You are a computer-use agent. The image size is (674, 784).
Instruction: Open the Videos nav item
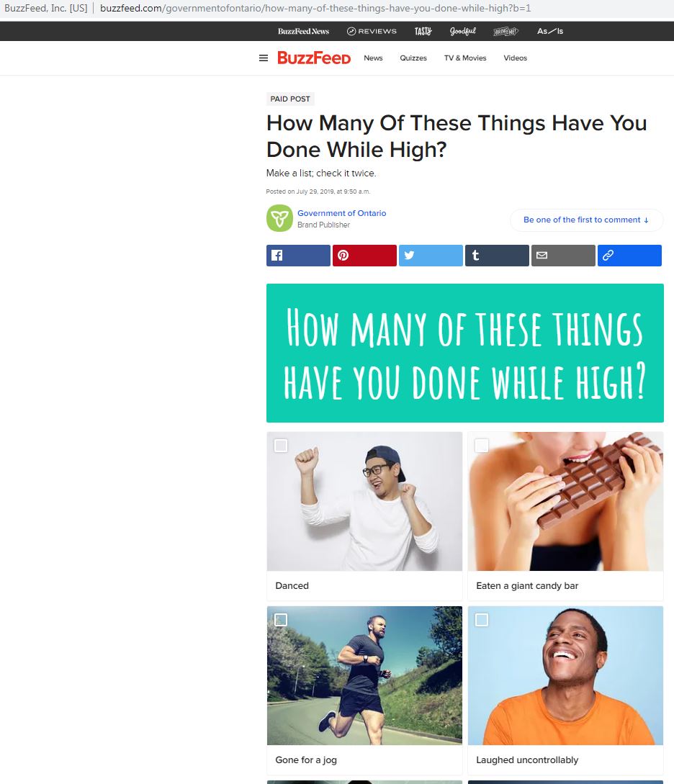(516, 58)
